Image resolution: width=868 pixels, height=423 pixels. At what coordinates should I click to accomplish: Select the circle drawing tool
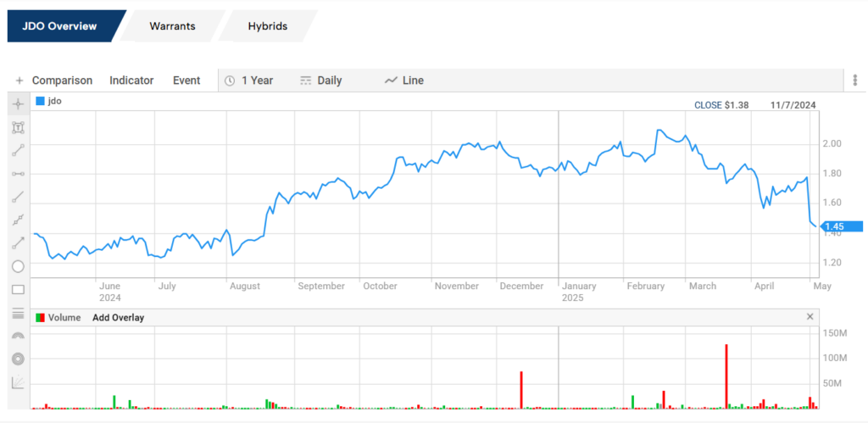pyautogui.click(x=18, y=266)
